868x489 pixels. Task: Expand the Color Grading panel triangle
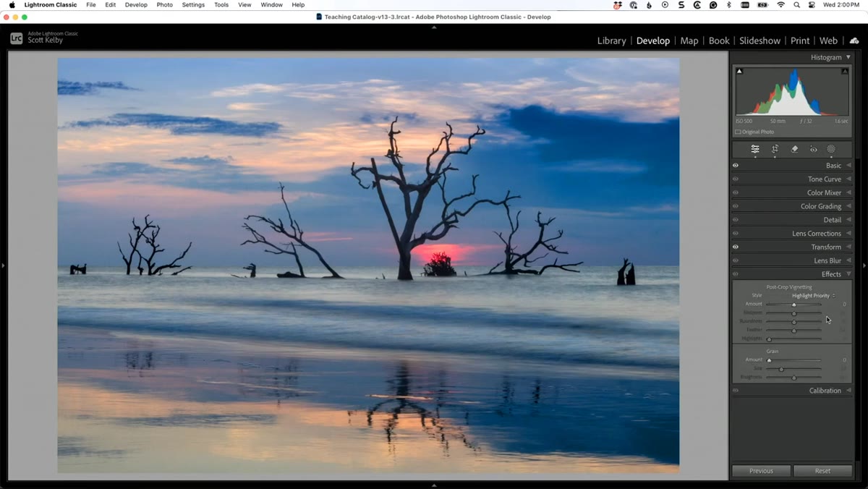(848, 206)
